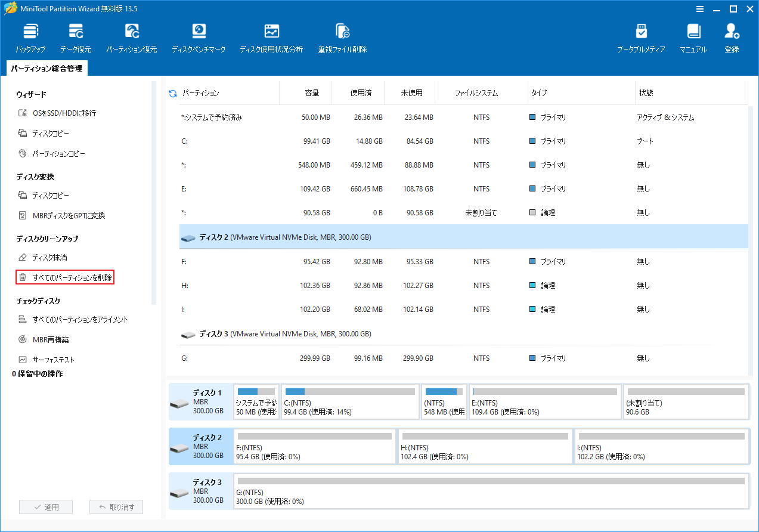The image size is (759, 532).
Task: Select MBRディスクをGPTに変換 option
Action: (68, 216)
